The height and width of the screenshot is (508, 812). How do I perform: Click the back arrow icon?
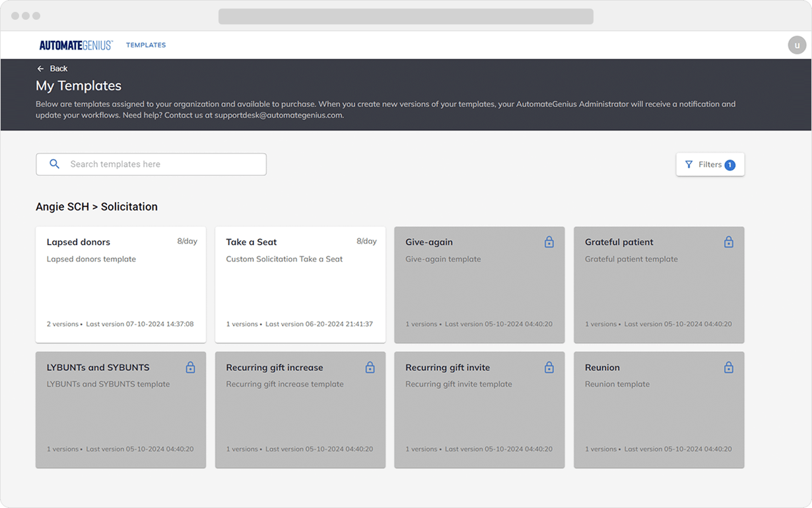pos(40,69)
